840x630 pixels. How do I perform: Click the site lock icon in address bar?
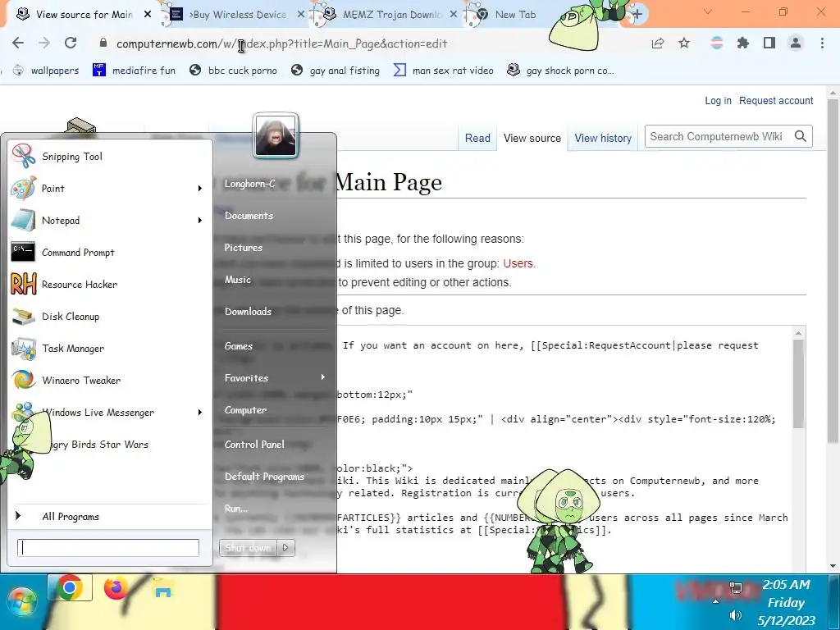coord(103,43)
